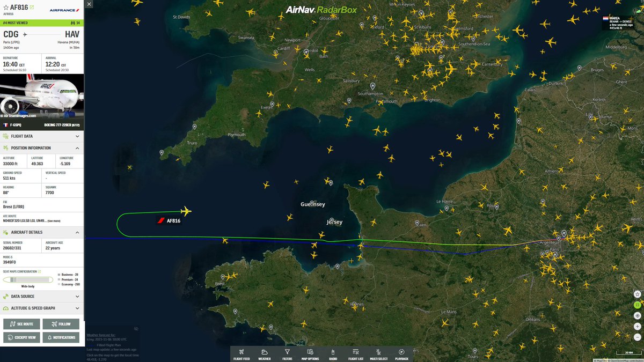This screenshot has height=362, width=644.
Task: Open Map Options in bottom toolbar
Action: (x=310, y=354)
